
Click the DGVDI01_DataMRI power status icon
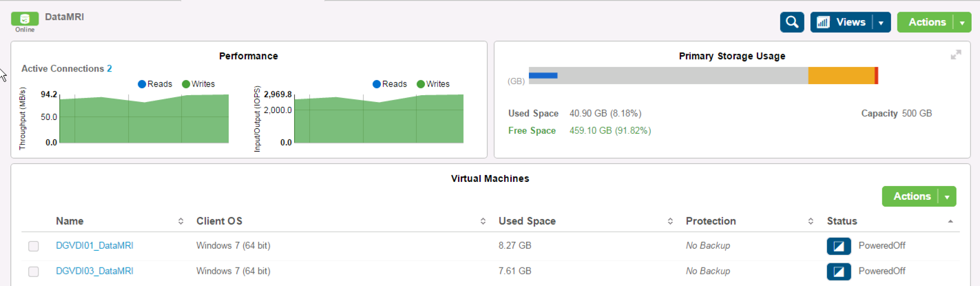[x=839, y=246]
